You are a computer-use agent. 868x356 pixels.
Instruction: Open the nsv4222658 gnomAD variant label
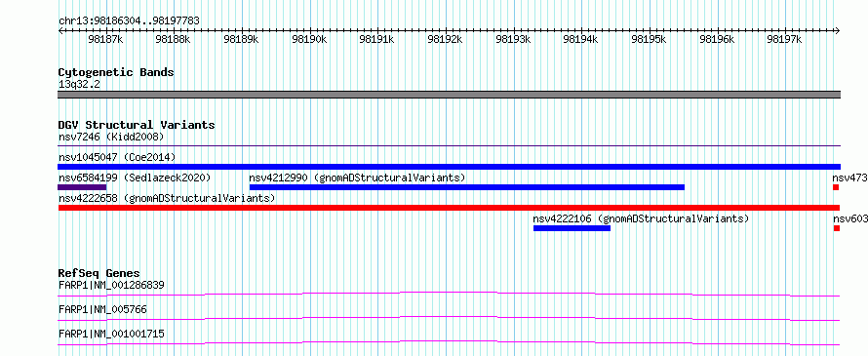coord(167,198)
